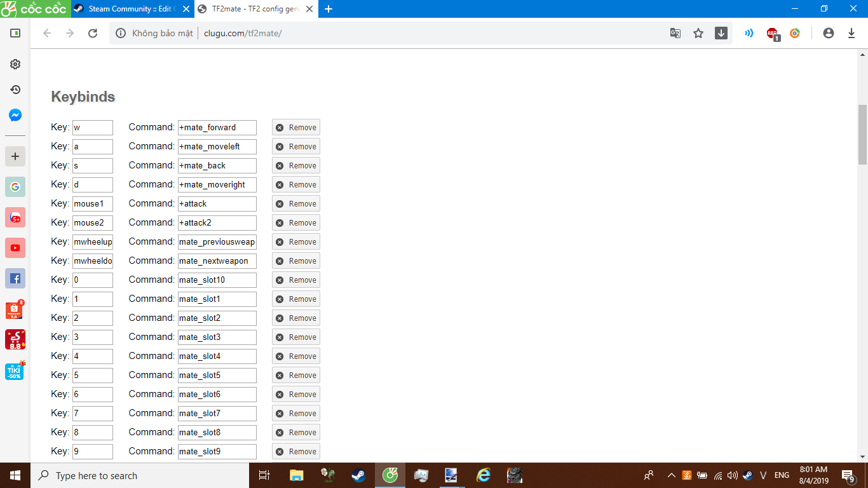Open the page translate icon
Screen dimensions: 868x488
pyautogui.click(x=675, y=33)
